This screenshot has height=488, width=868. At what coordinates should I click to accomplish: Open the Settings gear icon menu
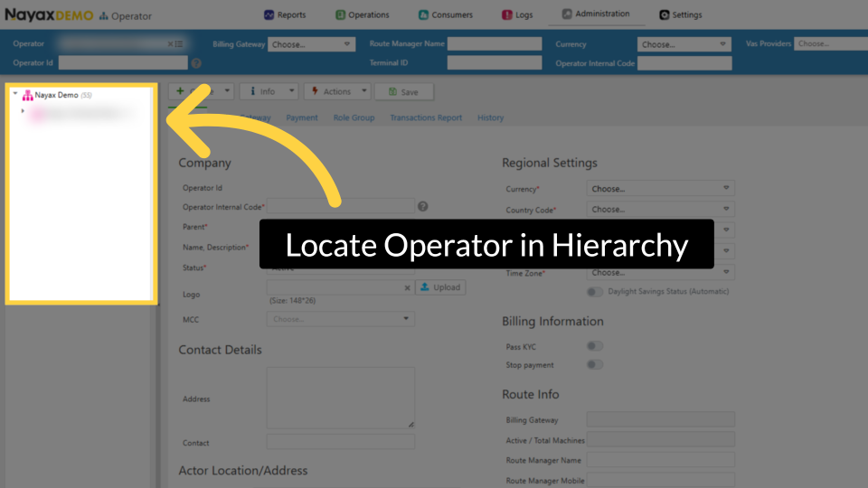tap(665, 15)
